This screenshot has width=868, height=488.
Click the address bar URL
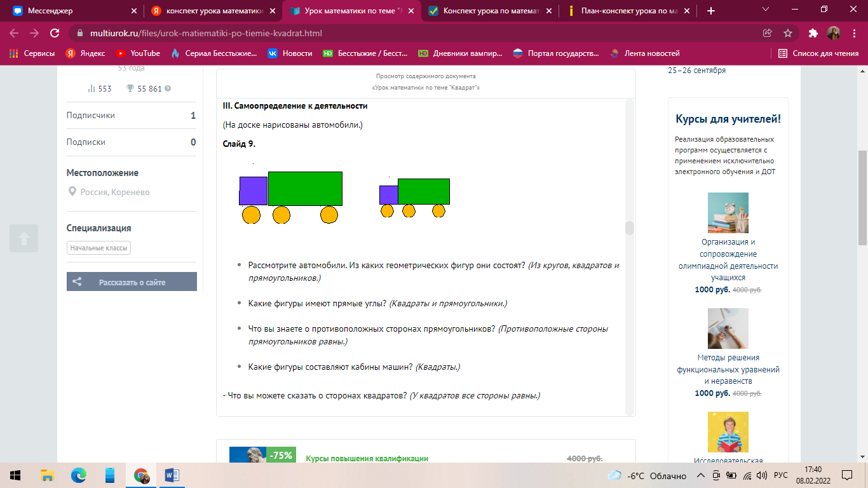(207, 33)
